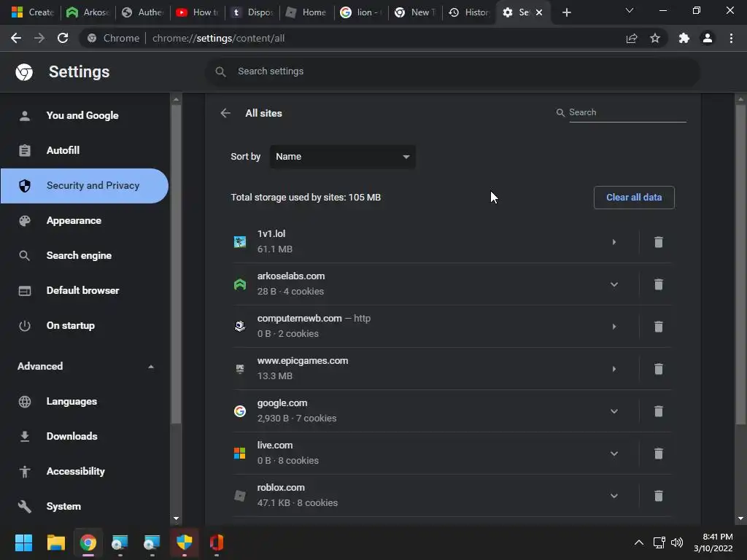Share this page icon in address bar
The height and width of the screenshot is (560, 747).
[632, 38]
